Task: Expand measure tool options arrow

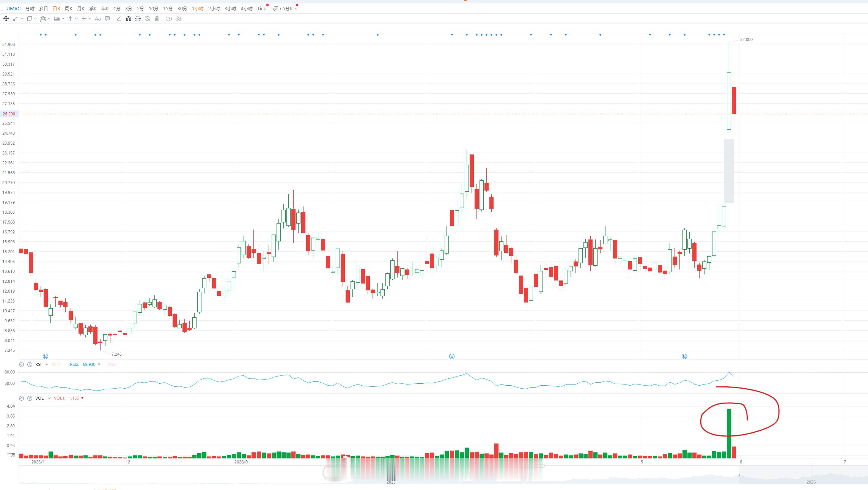Action: pos(77,19)
